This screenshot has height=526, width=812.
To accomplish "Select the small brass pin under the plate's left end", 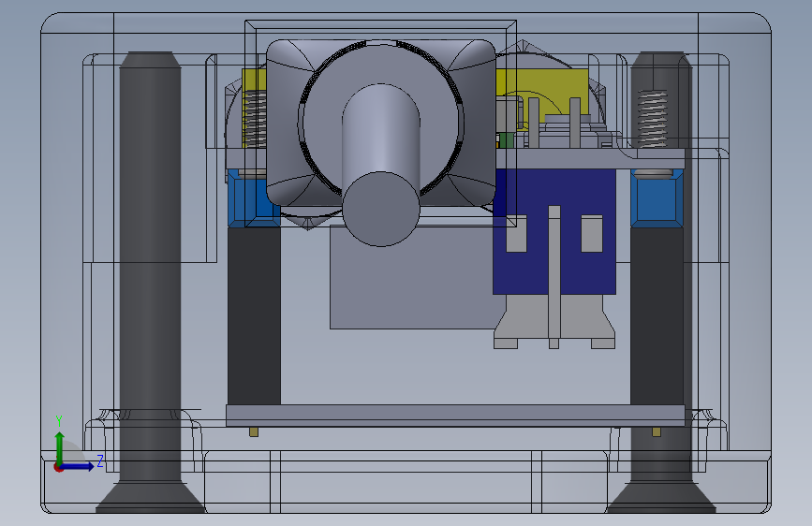I will pos(254,431).
